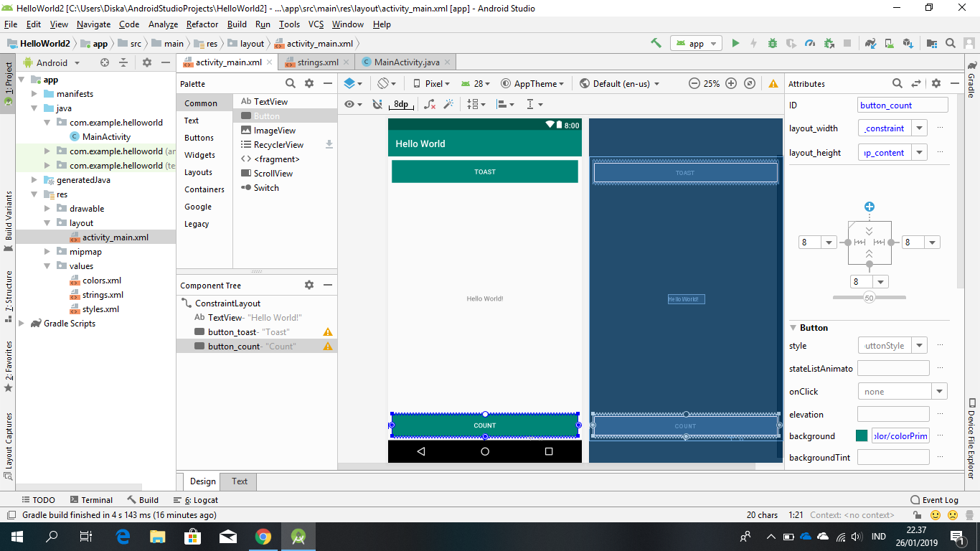
Task: Click the background color swatch in Attributes
Action: click(x=862, y=435)
